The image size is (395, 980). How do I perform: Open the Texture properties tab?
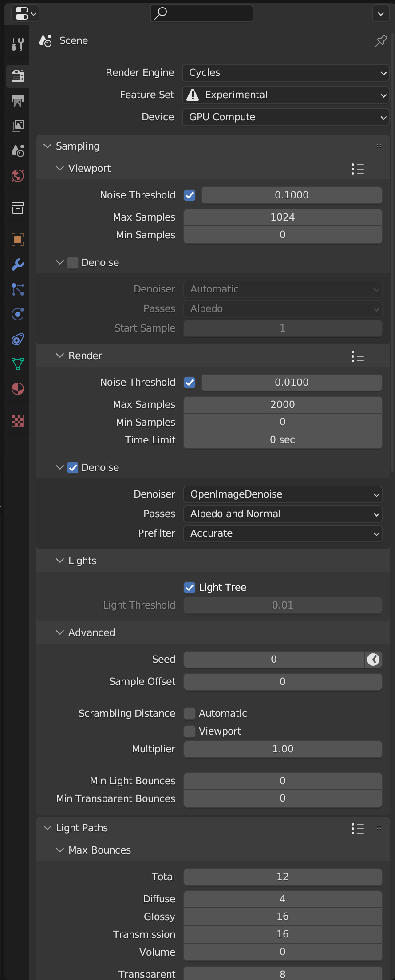(x=18, y=420)
